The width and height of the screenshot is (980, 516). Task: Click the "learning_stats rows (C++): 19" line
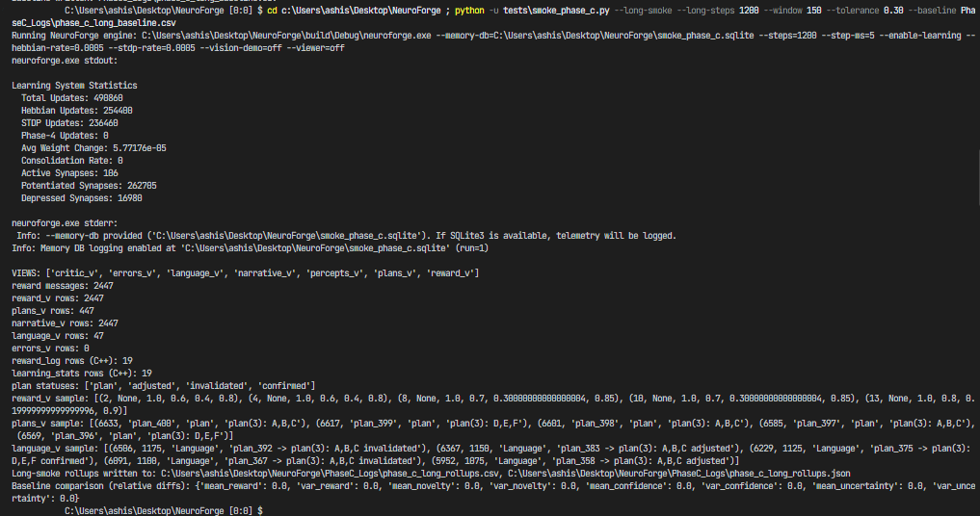(81, 373)
